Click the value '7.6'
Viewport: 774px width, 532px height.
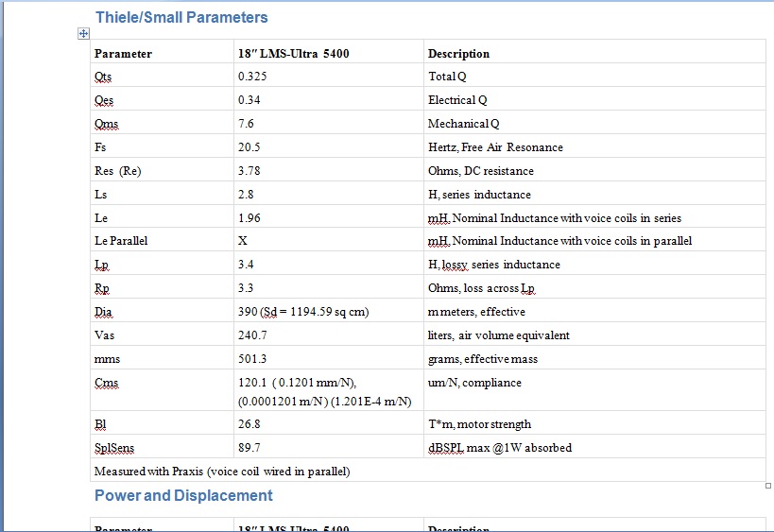pos(246,124)
